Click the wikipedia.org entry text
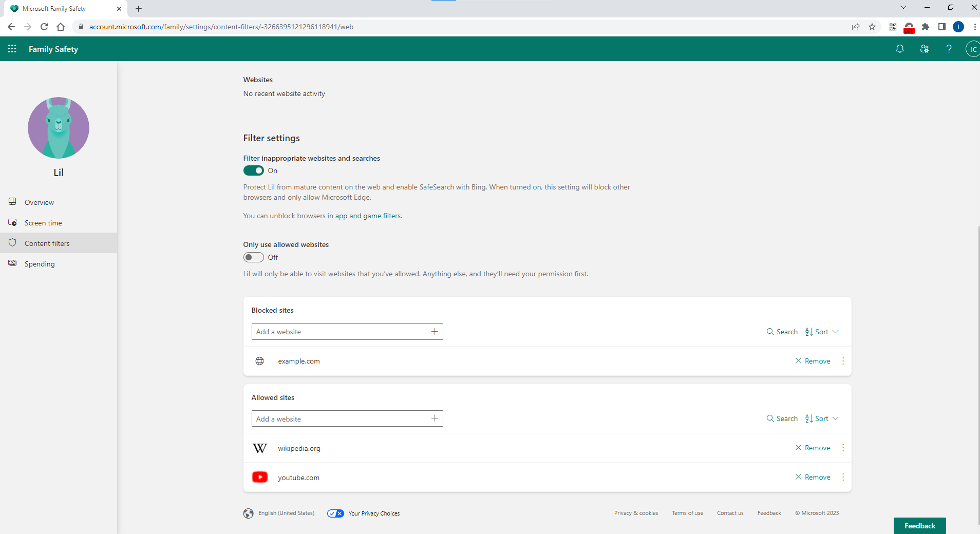 pyautogui.click(x=299, y=448)
